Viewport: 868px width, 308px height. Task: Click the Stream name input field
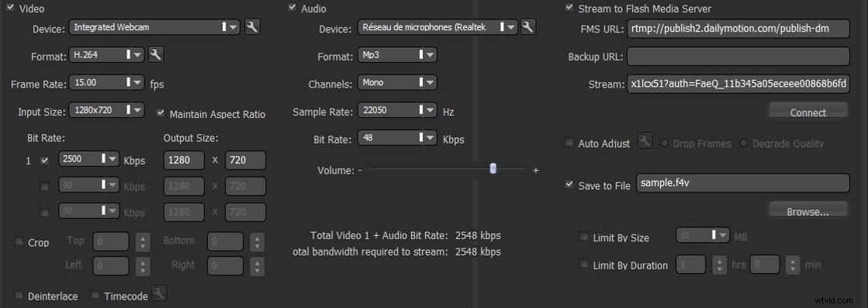(x=738, y=85)
